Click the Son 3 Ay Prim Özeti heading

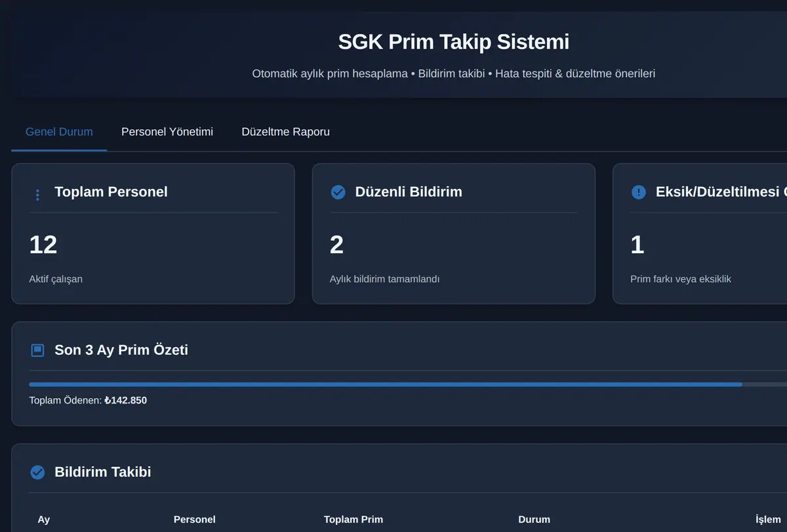point(121,350)
